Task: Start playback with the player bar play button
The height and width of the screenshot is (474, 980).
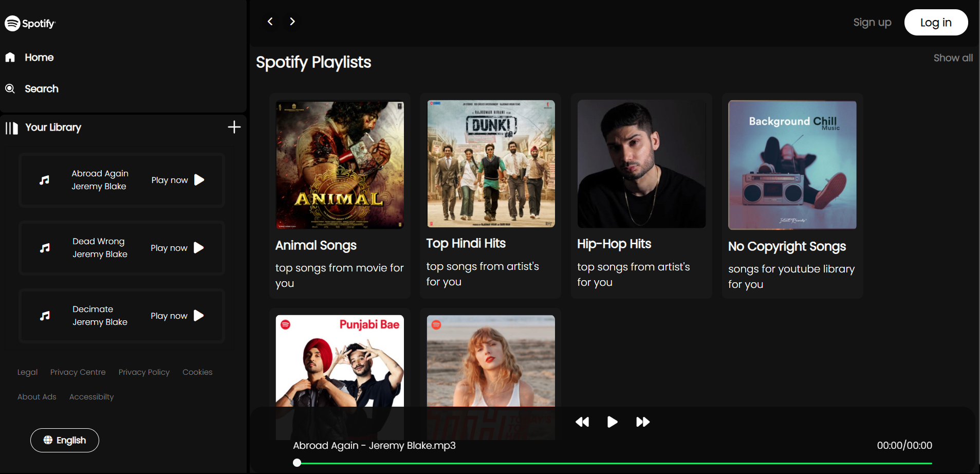Action: [612, 422]
